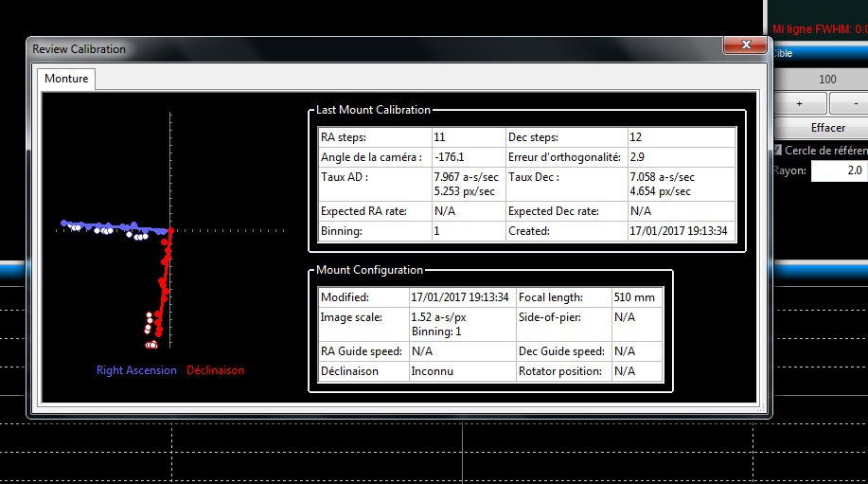Screen dimensions: 868x484
Task: Click the Mount Configuration group title
Action: click(x=369, y=270)
